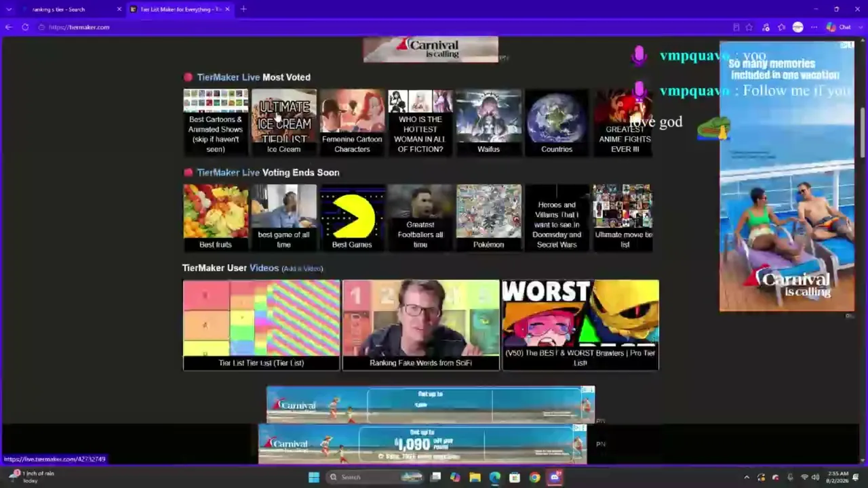Launch Microsoft Edge from the taskbar
Image resolution: width=868 pixels, height=488 pixels.
pos(495,477)
